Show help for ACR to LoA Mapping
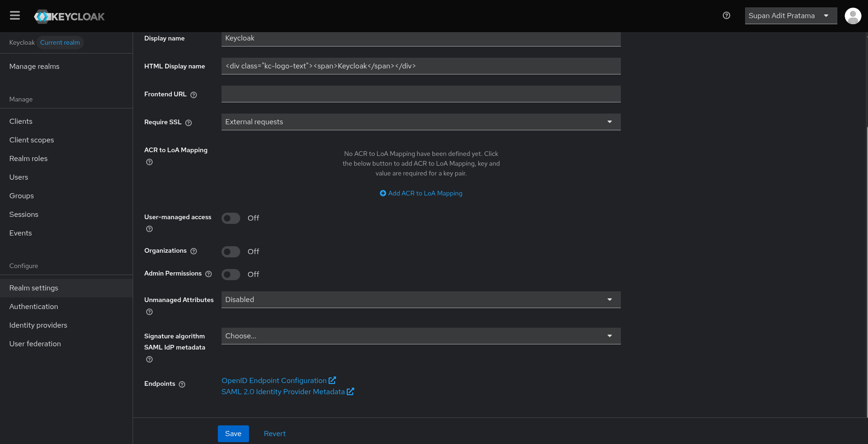This screenshot has height=444, width=868. [149, 162]
